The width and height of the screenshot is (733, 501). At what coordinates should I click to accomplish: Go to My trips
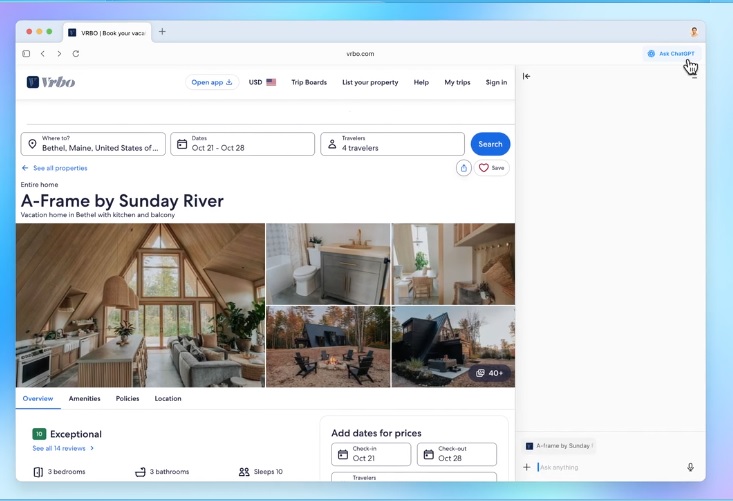point(457,82)
